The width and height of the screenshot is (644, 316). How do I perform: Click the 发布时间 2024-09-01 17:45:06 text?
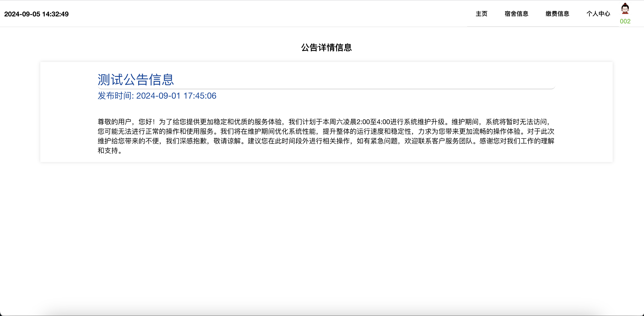click(157, 96)
